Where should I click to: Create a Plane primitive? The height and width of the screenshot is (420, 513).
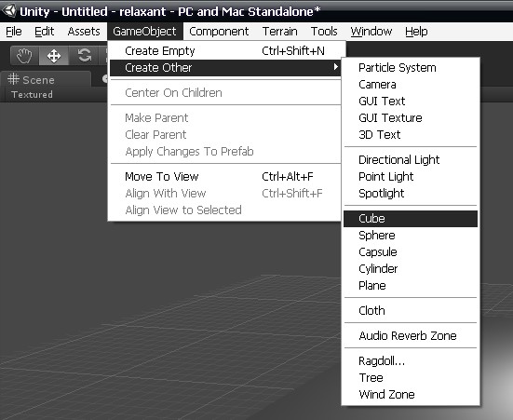click(x=411, y=286)
